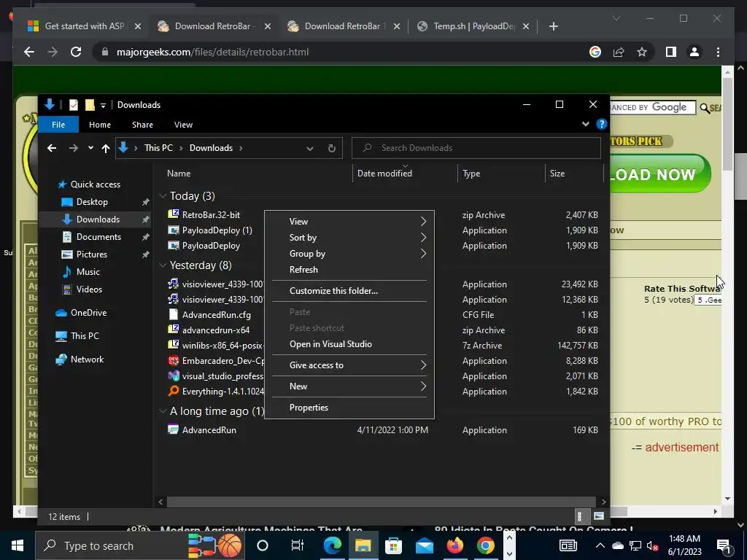Click File Explorer horizontal scrollbar
This screenshot has height=560, width=747.
click(381, 502)
